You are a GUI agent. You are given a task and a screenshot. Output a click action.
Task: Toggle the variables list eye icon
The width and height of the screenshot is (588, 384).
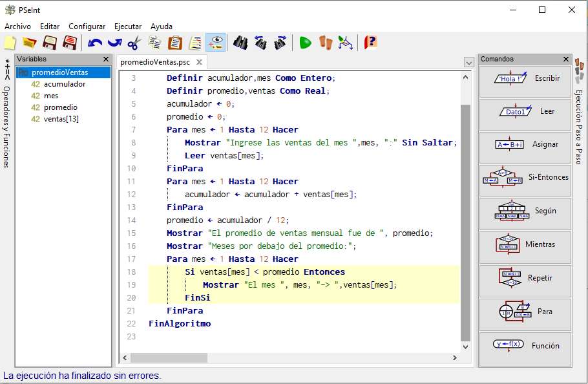pyautogui.click(x=216, y=43)
